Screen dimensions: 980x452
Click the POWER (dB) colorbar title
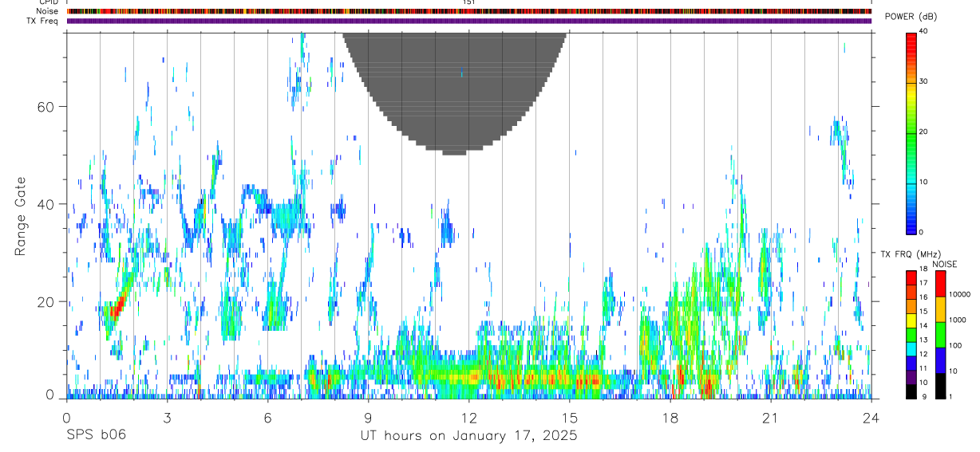(911, 17)
